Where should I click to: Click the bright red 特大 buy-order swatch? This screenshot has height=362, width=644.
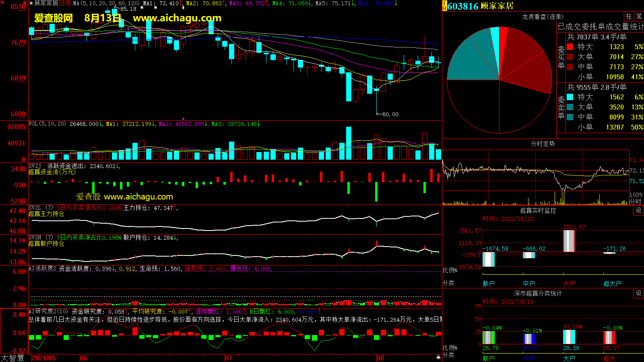point(570,47)
